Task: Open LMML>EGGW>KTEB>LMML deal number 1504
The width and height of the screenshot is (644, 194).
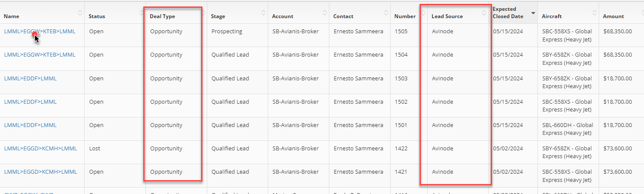Action: 40,55
